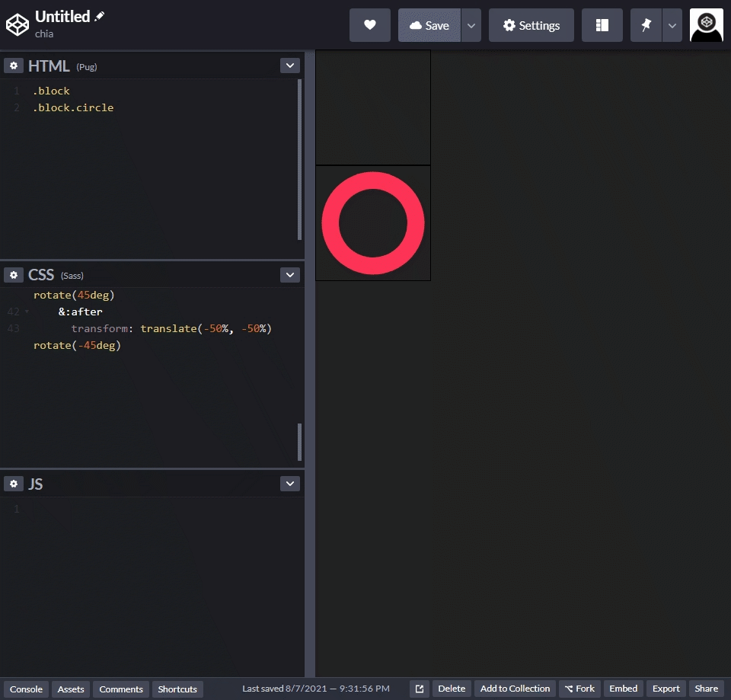Click the 'rotate(-45deg)' line in CSS editor
This screenshot has width=731, height=700.
pyautogui.click(x=77, y=345)
